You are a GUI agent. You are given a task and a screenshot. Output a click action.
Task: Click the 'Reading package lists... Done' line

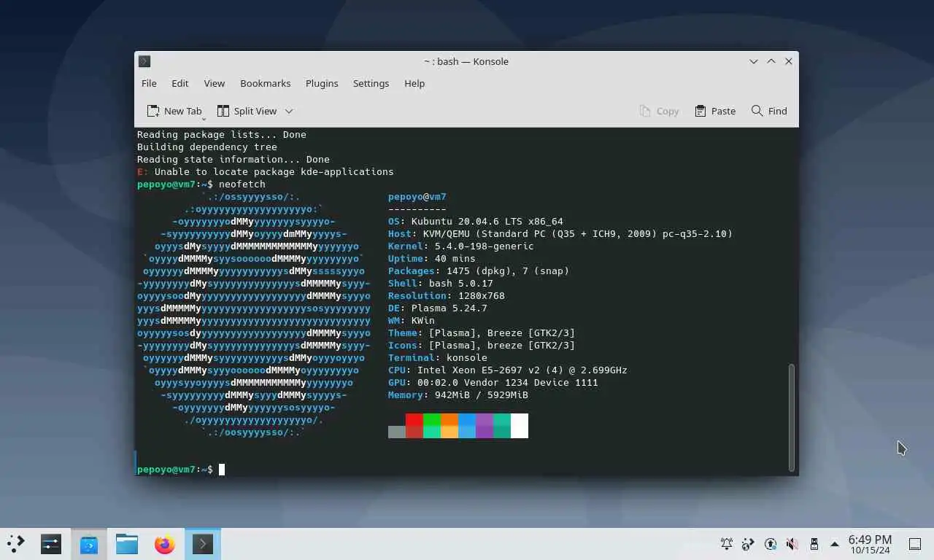[x=222, y=135]
